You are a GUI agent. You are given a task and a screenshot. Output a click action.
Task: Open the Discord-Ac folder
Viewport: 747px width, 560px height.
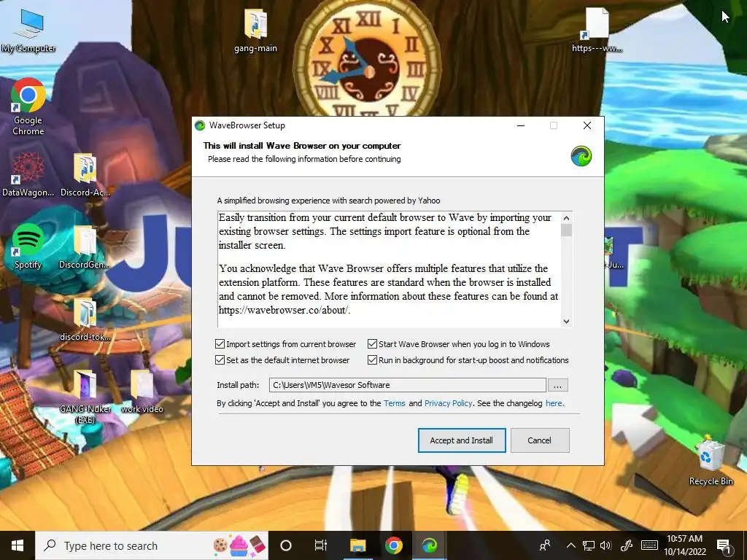(85, 174)
